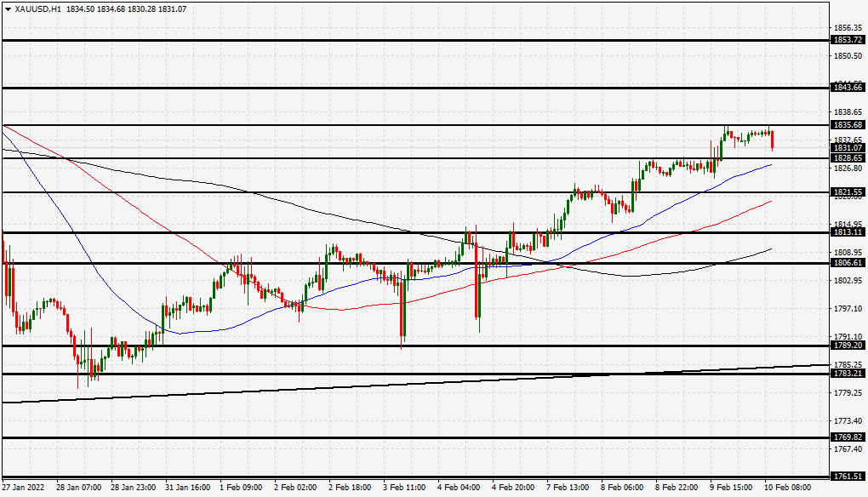The width and height of the screenshot is (868, 497).
Task: Click the 1773.40 price scale value
Action: click(x=848, y=421)
